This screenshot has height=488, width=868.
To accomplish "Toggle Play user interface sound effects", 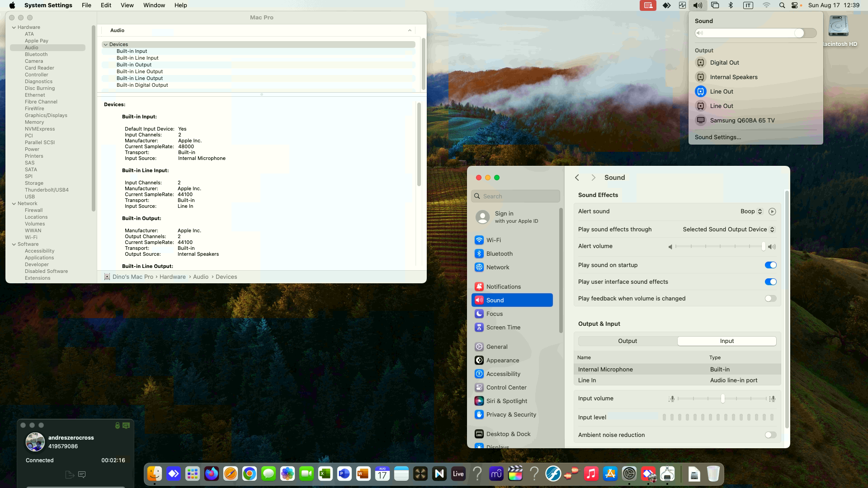I will (770, 282).
